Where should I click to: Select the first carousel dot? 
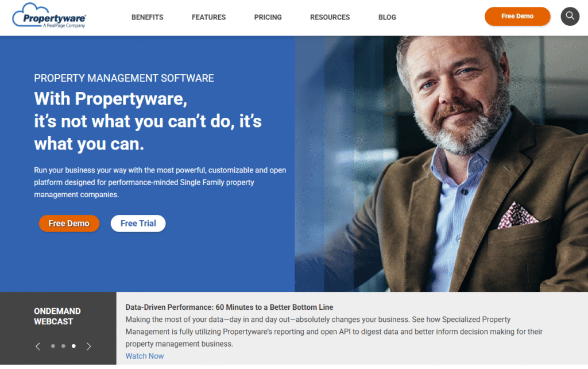click(x=53, y=346)
